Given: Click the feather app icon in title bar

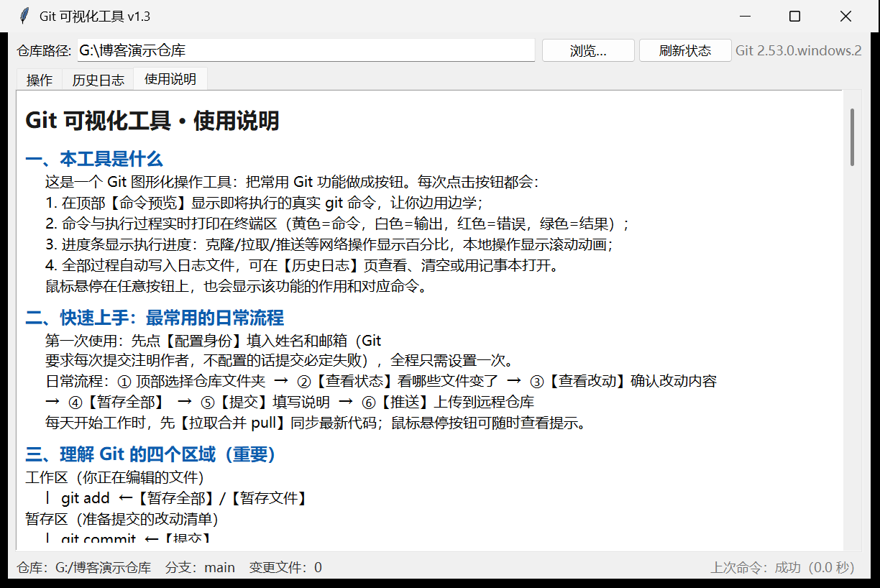Looking at the screenshot, I should 24,16.
